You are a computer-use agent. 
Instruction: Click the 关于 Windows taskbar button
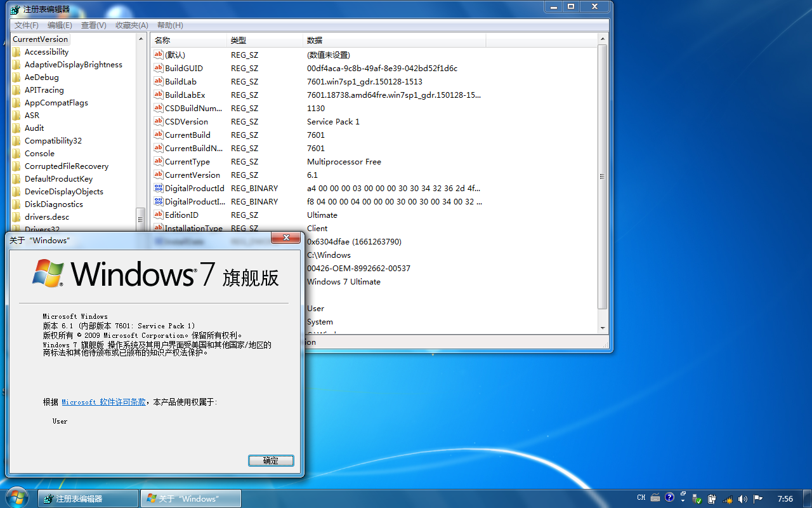pos(191,498)
